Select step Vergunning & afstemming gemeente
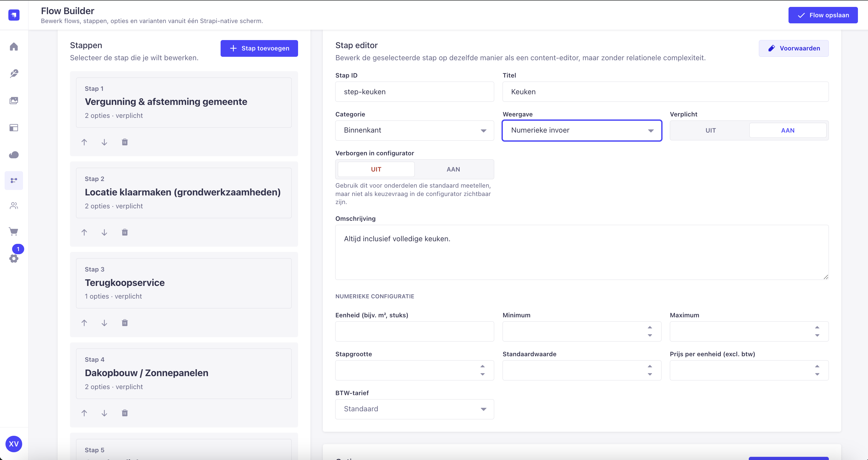 coord(184,103)
